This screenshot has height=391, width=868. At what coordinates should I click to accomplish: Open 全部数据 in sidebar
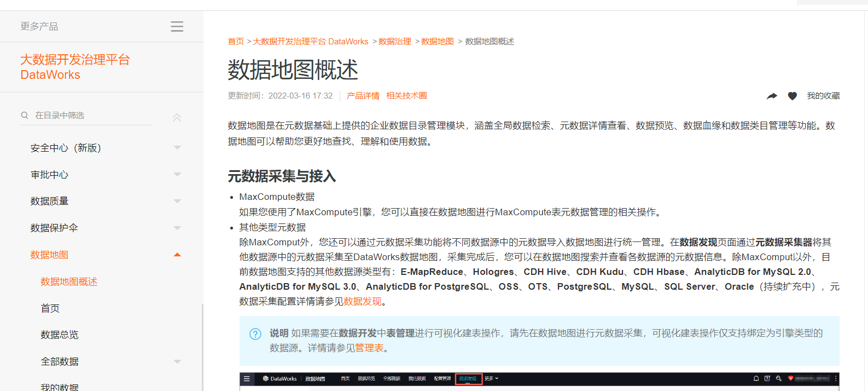pos(59,361)
